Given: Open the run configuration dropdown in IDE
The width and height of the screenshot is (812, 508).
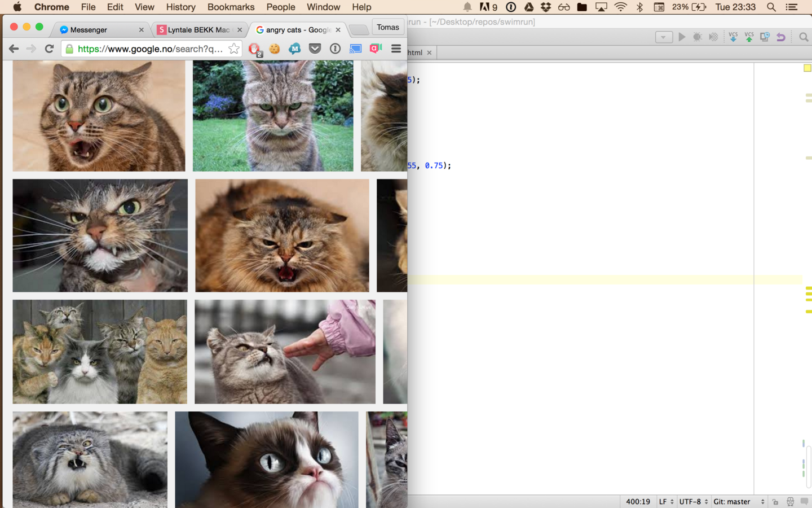Looking at the screenshot, I should point(664,37).
